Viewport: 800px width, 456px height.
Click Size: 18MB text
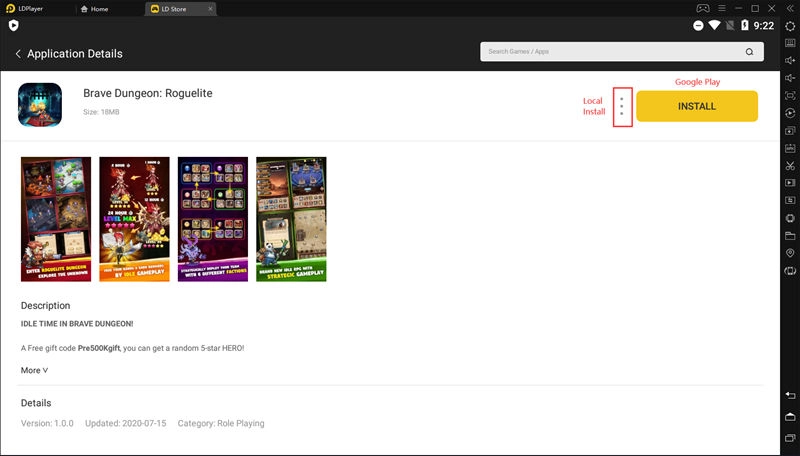click(101, 112)
